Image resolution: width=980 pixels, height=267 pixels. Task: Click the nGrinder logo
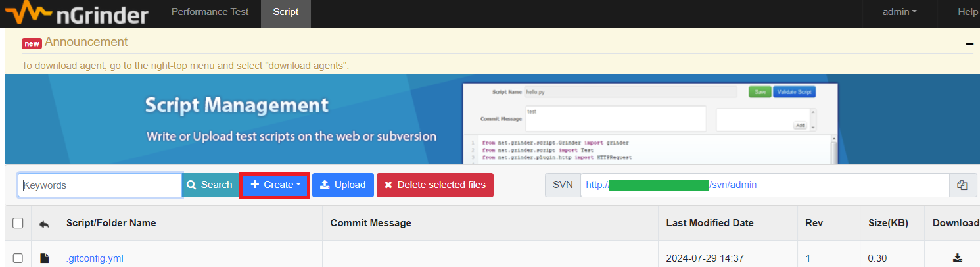point(76,12)
